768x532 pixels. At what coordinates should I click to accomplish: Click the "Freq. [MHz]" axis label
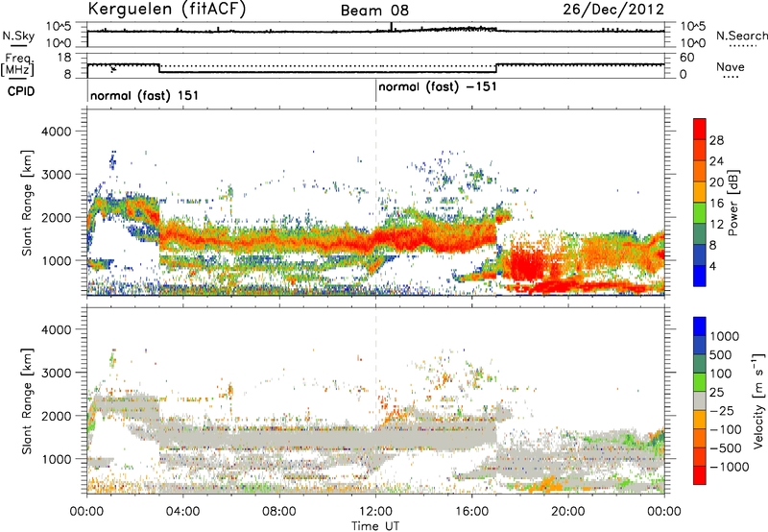tap(18, 64)
